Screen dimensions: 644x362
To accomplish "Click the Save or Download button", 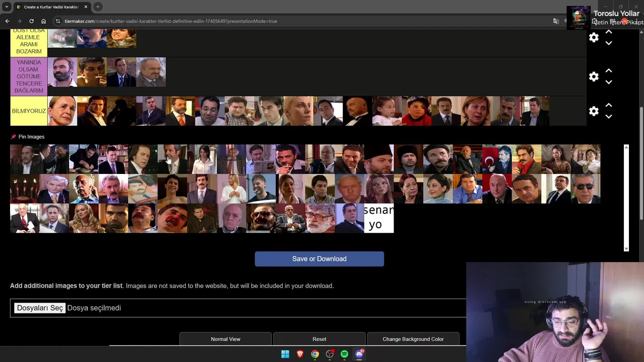I will coord(319,259).
